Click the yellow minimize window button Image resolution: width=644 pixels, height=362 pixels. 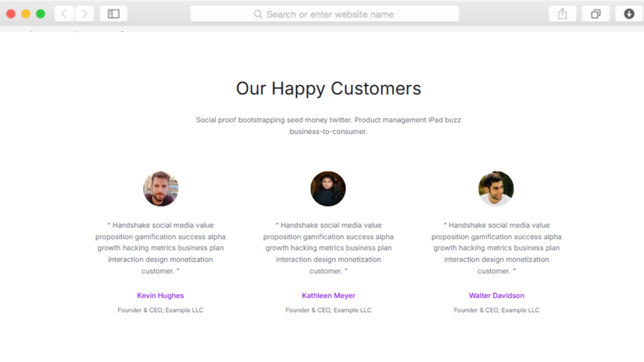pos(26,14)
